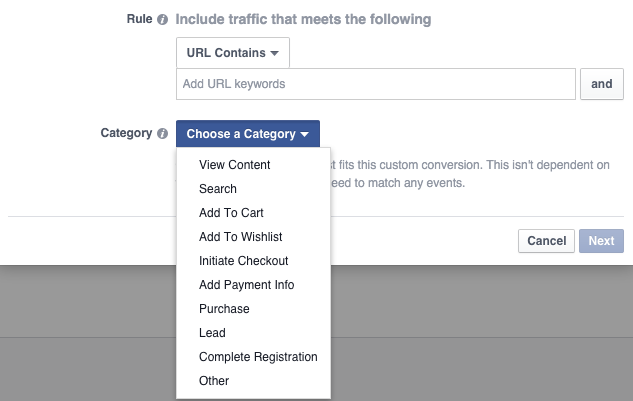Click the Category field label
This screenshot has width=633, height=401.
click(x=126, y=134)
